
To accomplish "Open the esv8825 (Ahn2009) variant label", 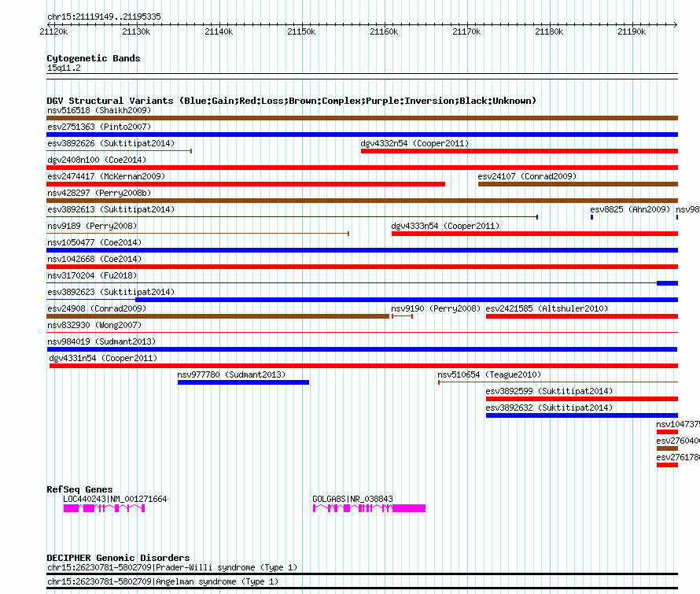I will coord(630,209).
